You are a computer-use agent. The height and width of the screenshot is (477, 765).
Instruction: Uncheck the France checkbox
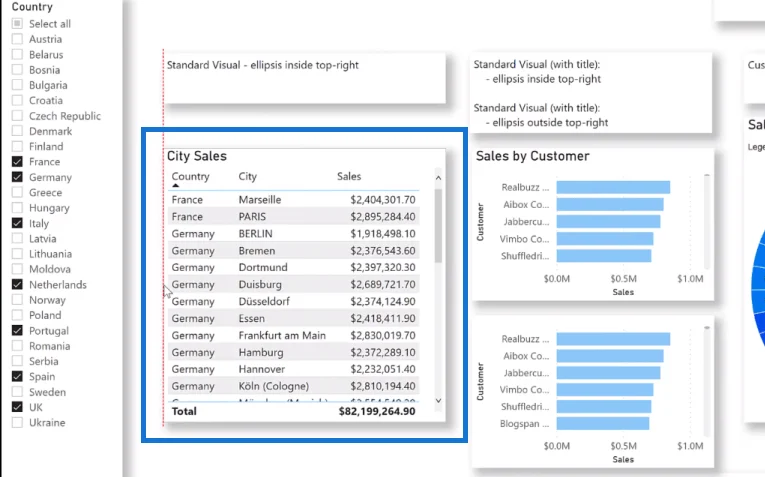pyautogui.click(x=17, y=161)
